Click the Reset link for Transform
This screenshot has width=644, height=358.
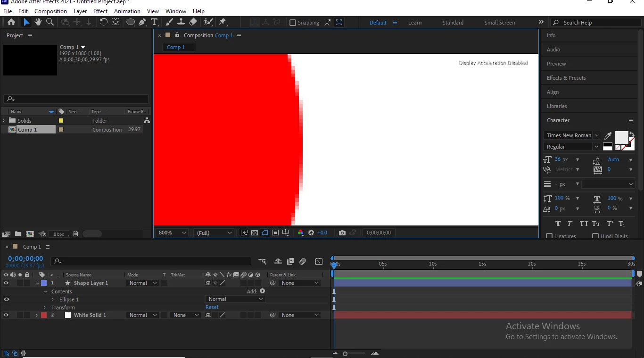coord(212,307)
